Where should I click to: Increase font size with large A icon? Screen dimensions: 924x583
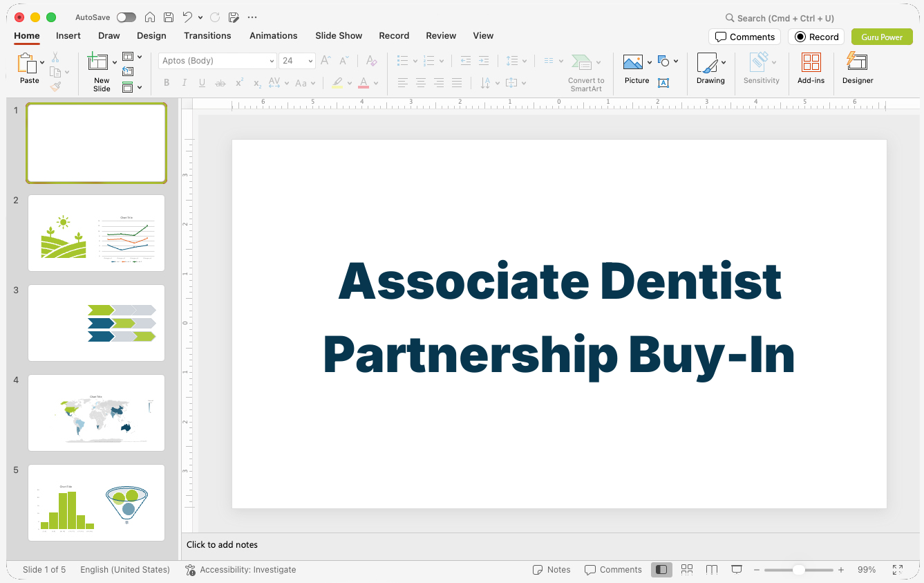[326, 61]
